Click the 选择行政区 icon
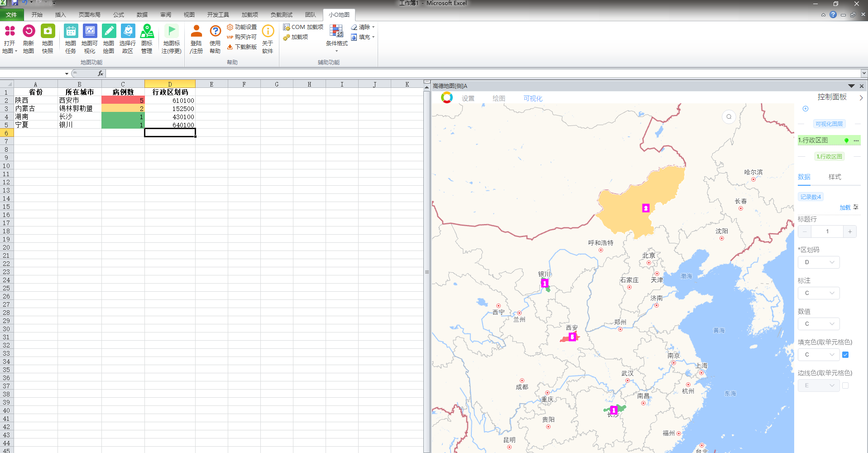The image size is (868, 453). pos(128,32)
